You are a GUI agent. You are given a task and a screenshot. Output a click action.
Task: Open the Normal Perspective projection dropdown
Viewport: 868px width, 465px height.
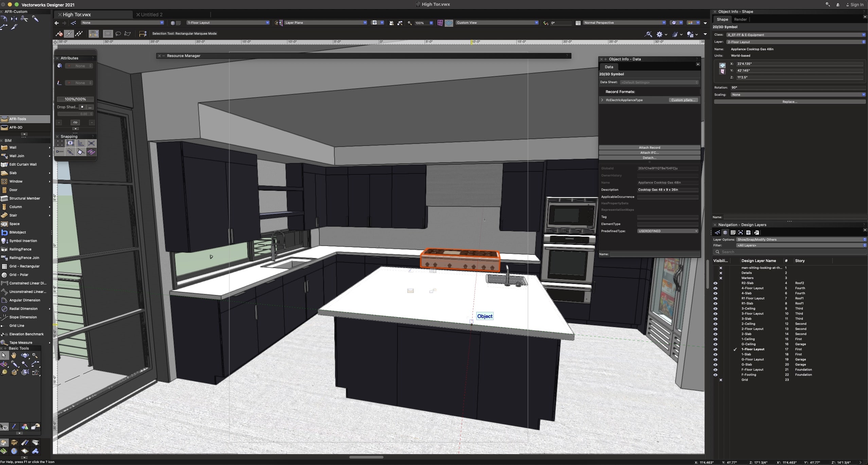click(624, 23)
